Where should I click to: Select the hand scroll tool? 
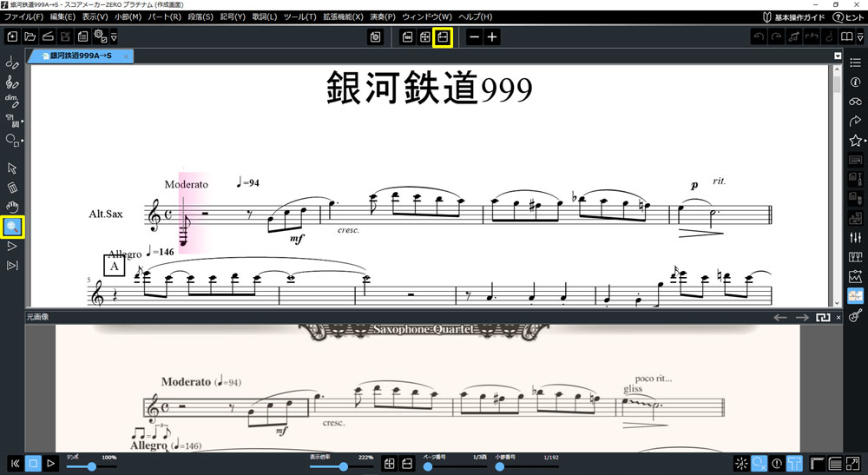click(x=11, y=207)
